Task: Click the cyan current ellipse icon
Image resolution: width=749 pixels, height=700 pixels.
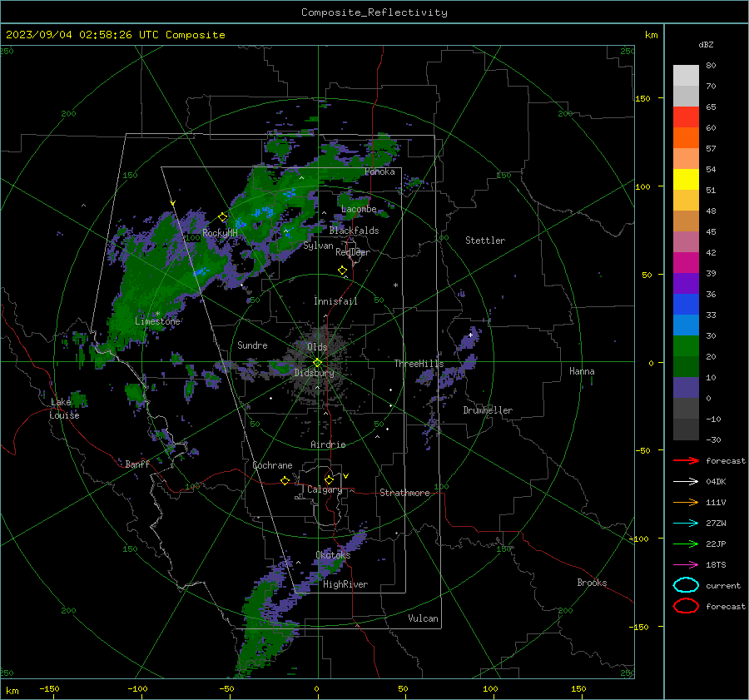Action: point(686,585)
